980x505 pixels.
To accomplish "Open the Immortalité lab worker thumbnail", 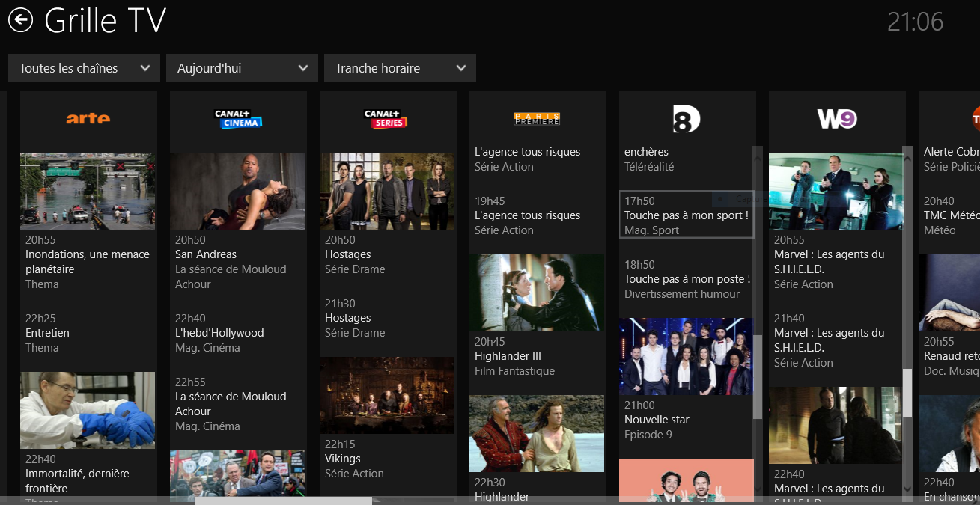I will (x=88, y=410).
